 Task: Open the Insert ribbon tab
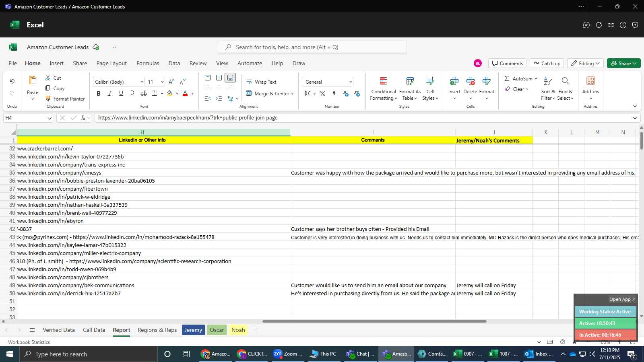click(57, 63)
